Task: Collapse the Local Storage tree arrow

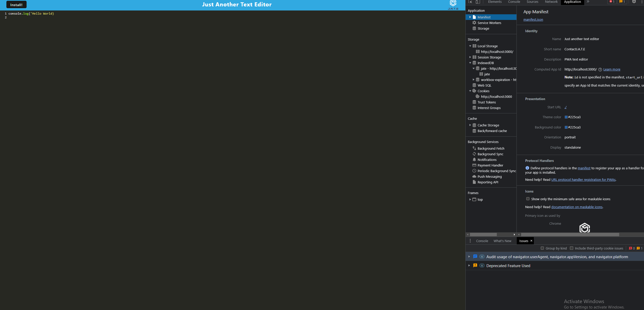Action: click(470, 46)
